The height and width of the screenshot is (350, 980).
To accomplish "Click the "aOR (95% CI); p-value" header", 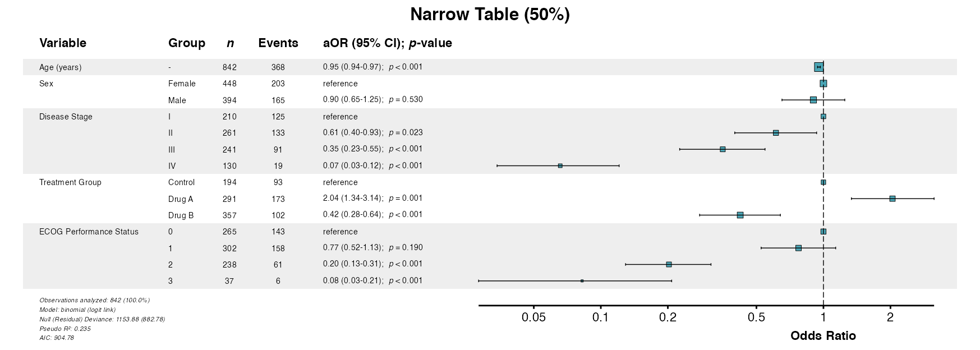I will [387, 43].
